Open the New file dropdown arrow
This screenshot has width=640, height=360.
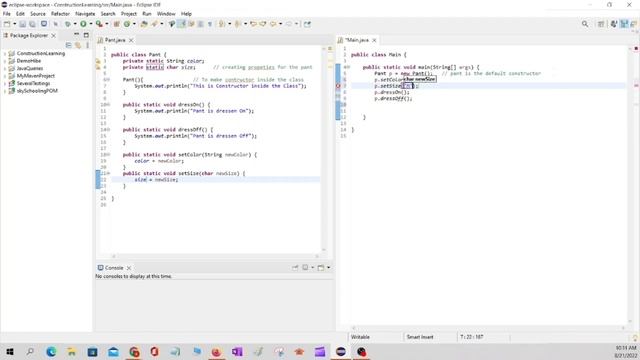pos(14,24)
